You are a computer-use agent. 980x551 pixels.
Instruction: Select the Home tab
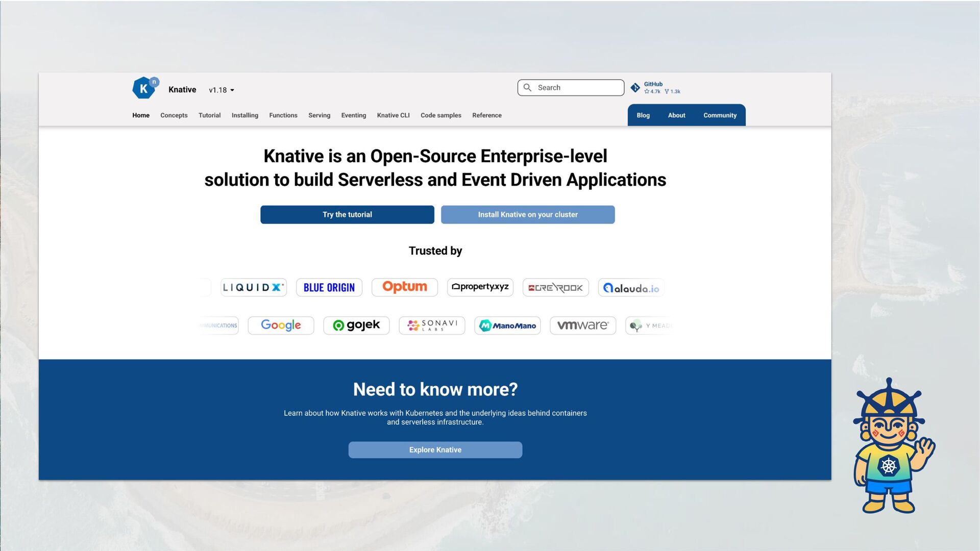[141, 115]
